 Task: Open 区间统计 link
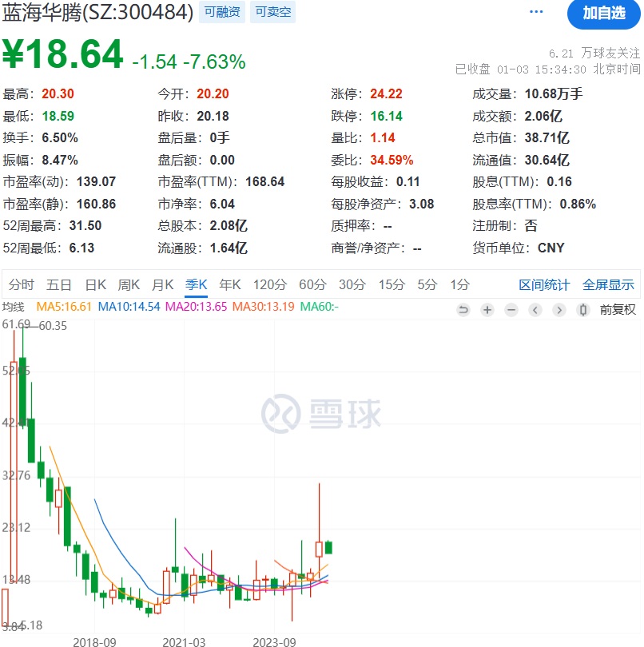click(544, 284)
